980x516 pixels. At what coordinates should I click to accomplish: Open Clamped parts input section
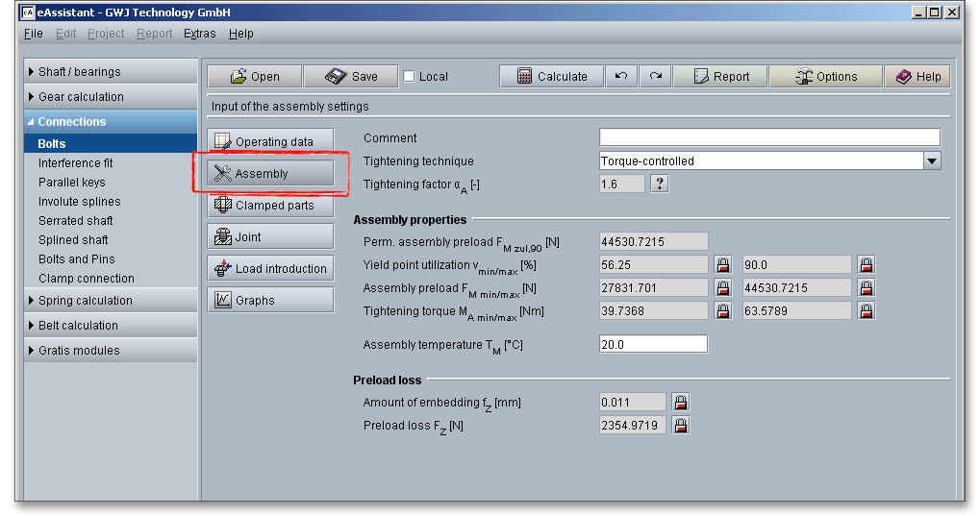click(x=270, y=206)
